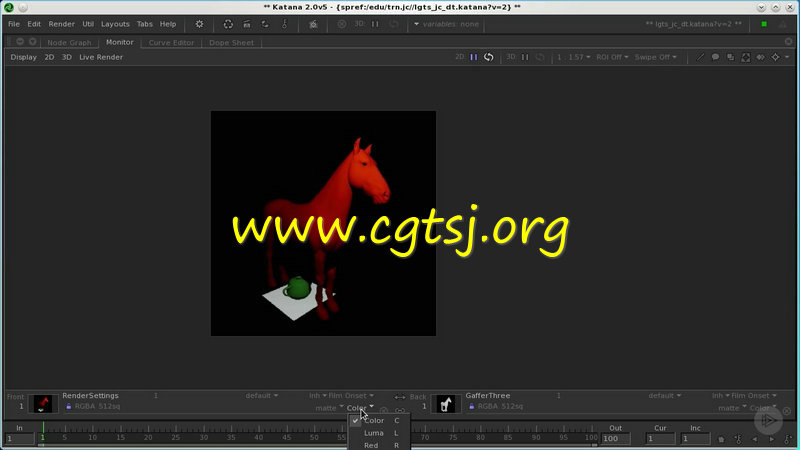Open the Display menu in Monitor
The width and height of the screenshot is (800, 450).
click(23, 57)
